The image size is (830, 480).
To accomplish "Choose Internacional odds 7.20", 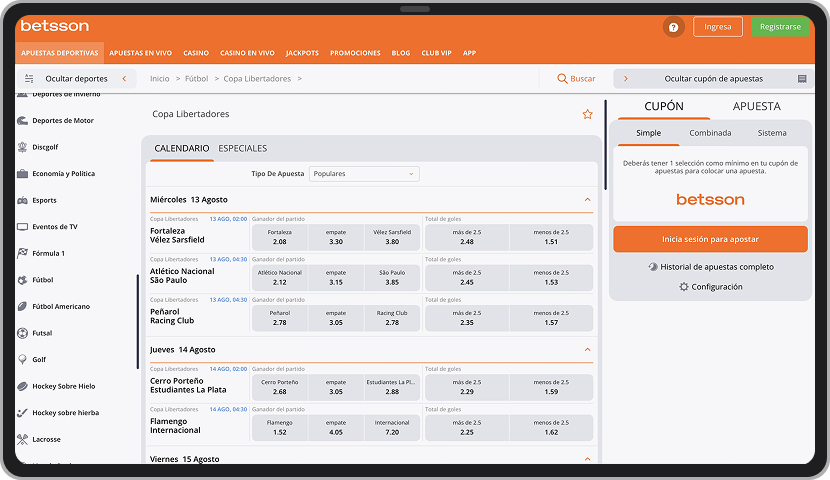I will coord(392,428).
